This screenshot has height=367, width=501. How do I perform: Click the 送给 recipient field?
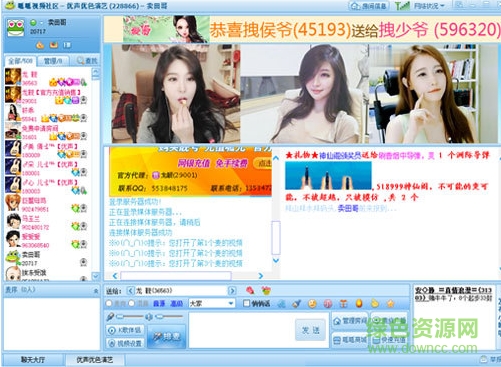(x=181, y=291)
